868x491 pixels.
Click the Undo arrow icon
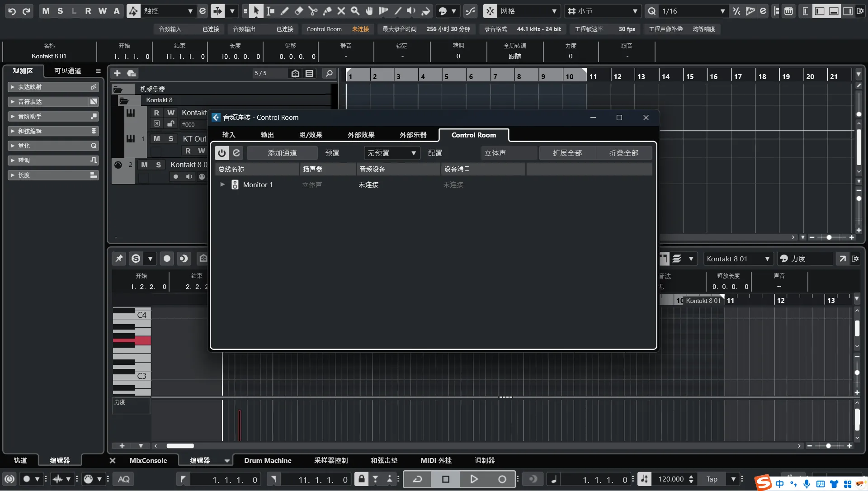[12, 11]
